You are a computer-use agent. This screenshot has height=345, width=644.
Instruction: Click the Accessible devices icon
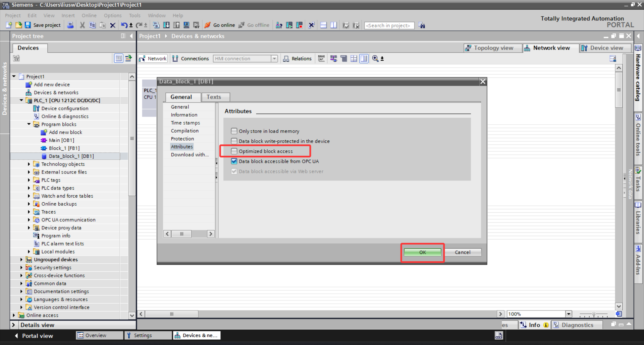(279, 25)
